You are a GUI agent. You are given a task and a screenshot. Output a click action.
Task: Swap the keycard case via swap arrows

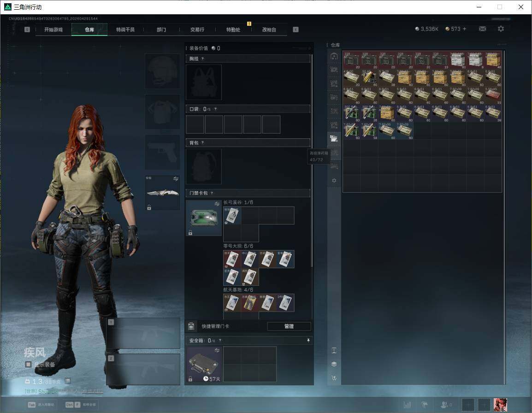coord(217,204)
